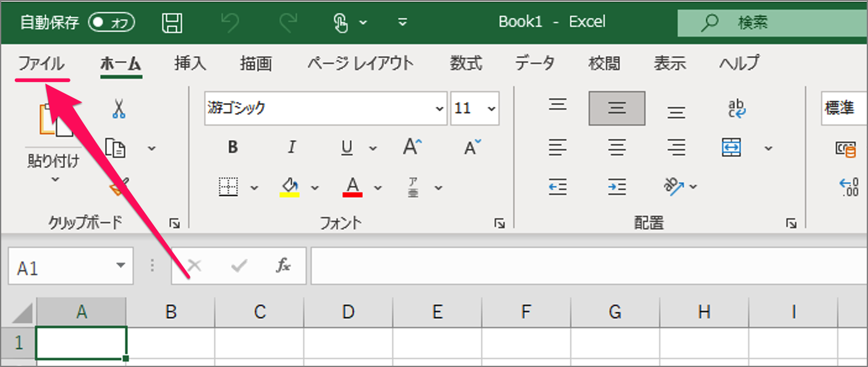Click the accounting currency format icon
Screen dimensions: 868x367
[x=846, y=149]
